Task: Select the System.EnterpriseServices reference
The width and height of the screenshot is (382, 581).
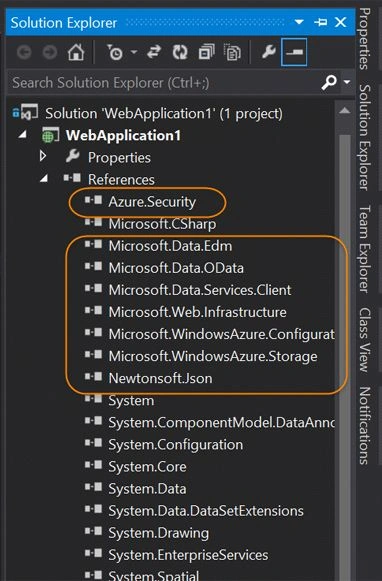Action: 188,555
